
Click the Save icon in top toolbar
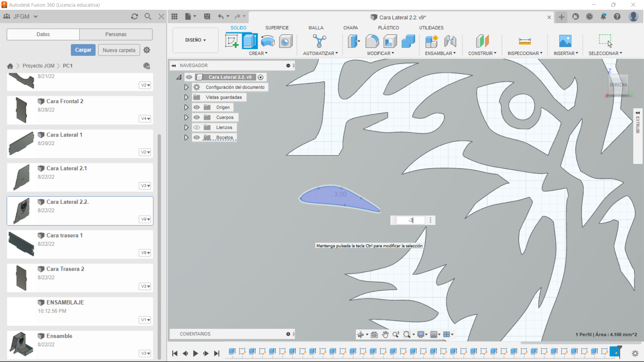tap(207, 16)
